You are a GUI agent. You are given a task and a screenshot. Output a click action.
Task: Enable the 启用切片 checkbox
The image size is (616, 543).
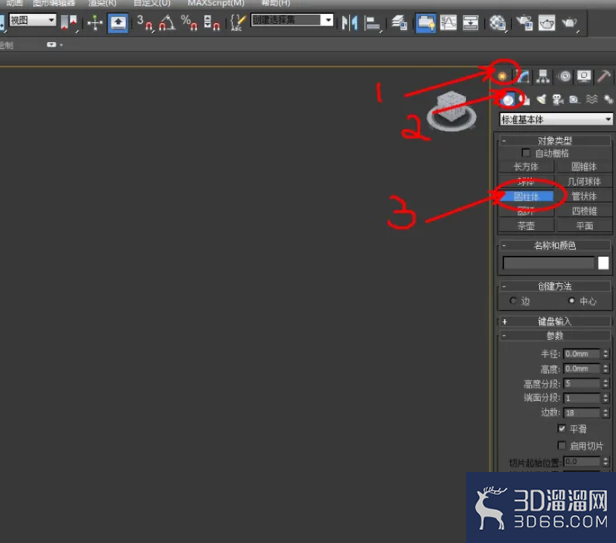[562, 445]
